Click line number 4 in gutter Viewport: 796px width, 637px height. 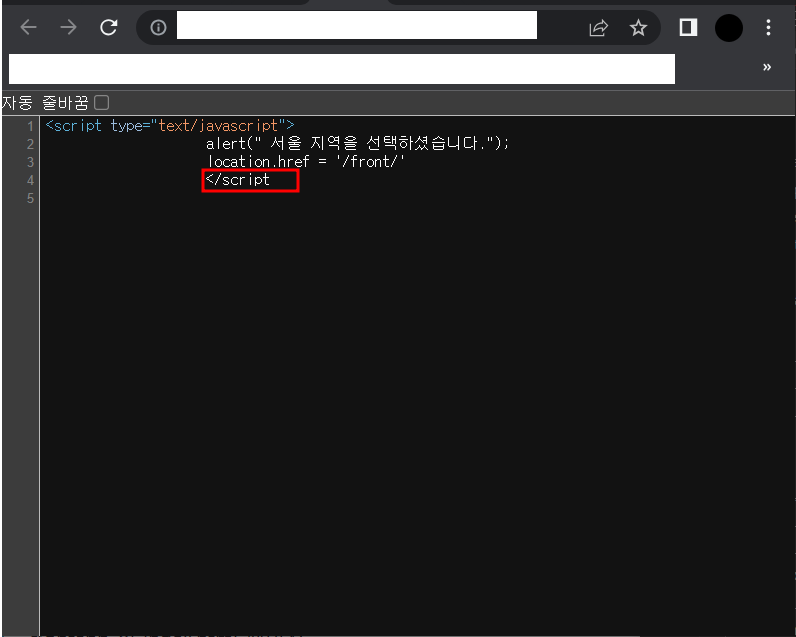[30, 180]
